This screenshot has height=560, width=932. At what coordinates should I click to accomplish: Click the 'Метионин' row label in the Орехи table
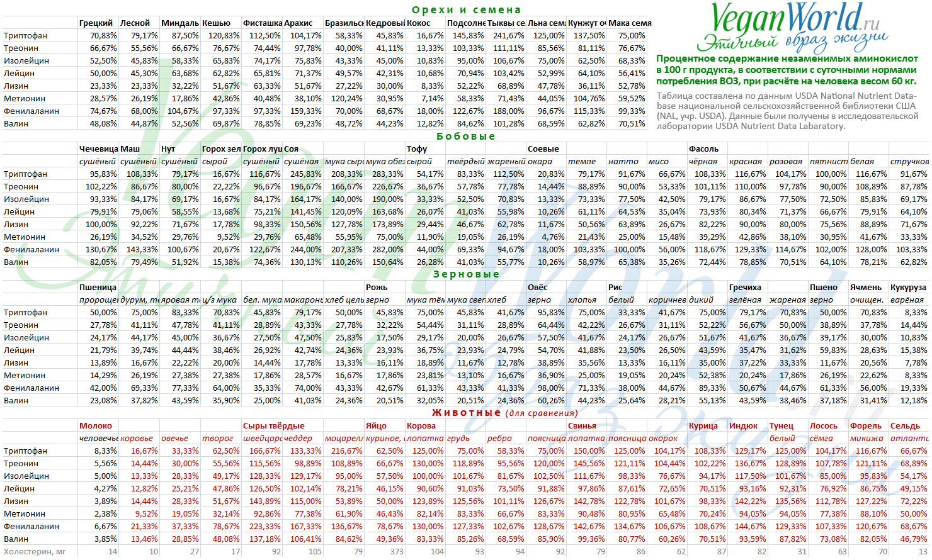pos(25,98)
